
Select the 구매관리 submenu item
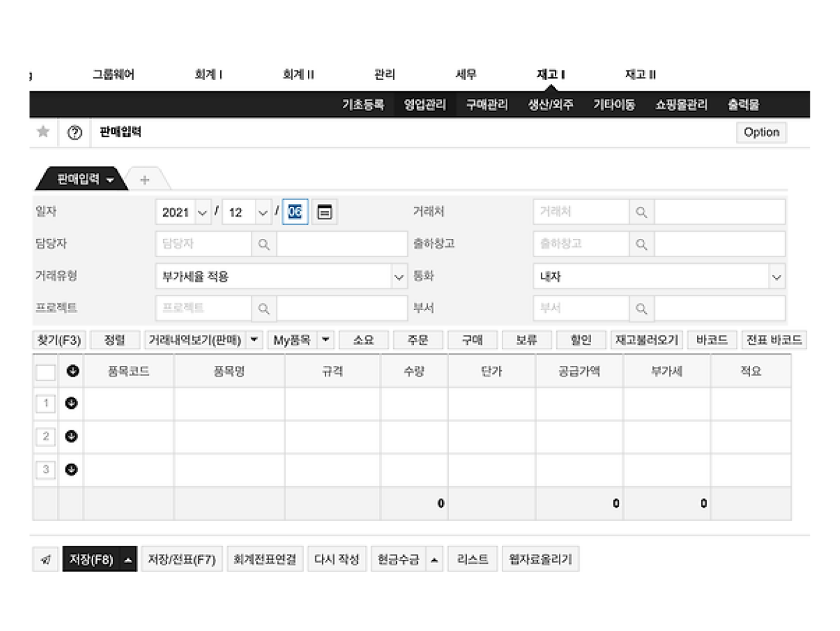coord(487,105)
